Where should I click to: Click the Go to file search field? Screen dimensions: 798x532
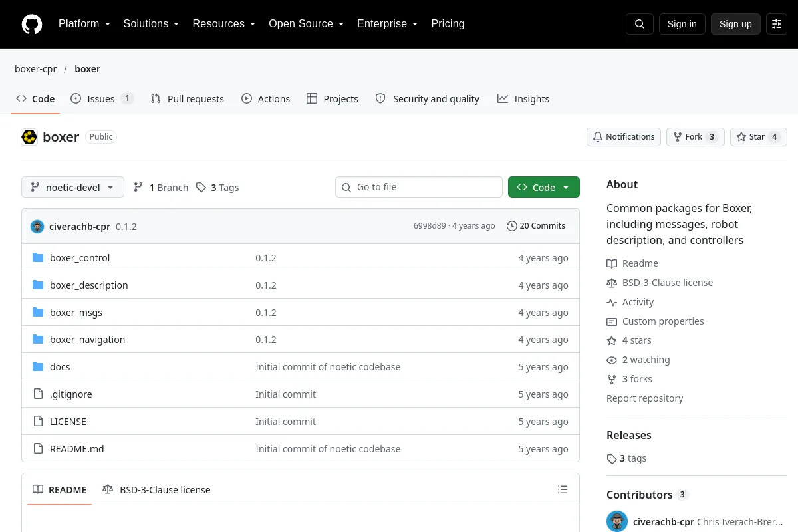click(x=419, y=187)
